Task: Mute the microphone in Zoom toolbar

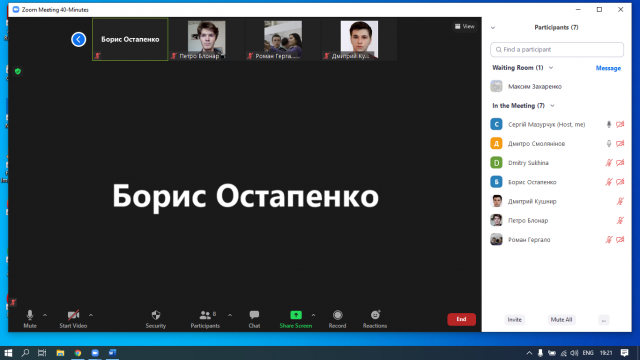Action: coord(30,319)
